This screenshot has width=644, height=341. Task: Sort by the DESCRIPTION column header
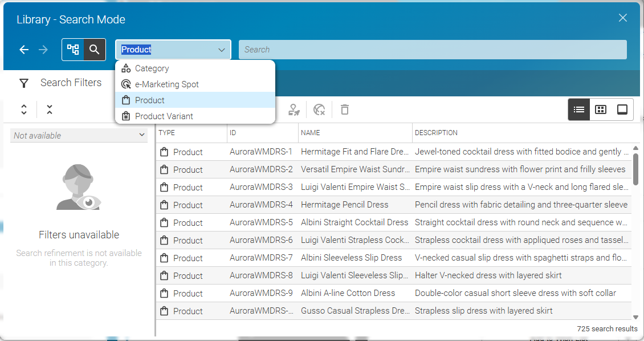click(436, 133)
